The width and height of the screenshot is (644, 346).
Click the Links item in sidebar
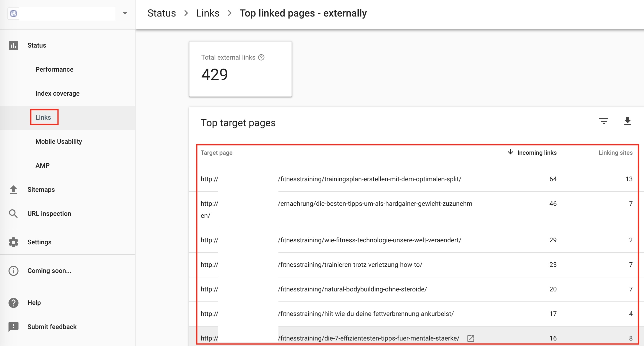43,117
